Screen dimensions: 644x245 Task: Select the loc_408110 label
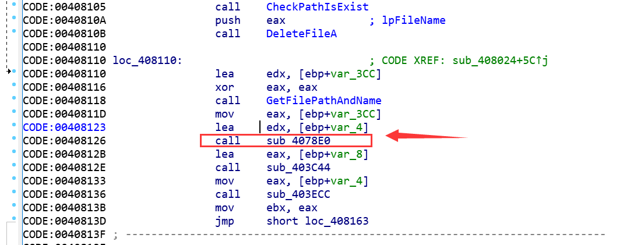[x=147, y=61]
